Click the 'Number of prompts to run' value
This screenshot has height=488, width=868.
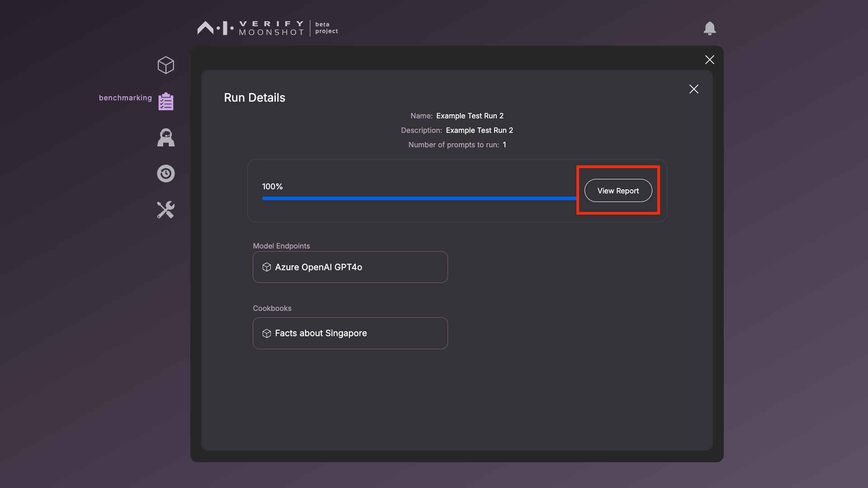505,145
